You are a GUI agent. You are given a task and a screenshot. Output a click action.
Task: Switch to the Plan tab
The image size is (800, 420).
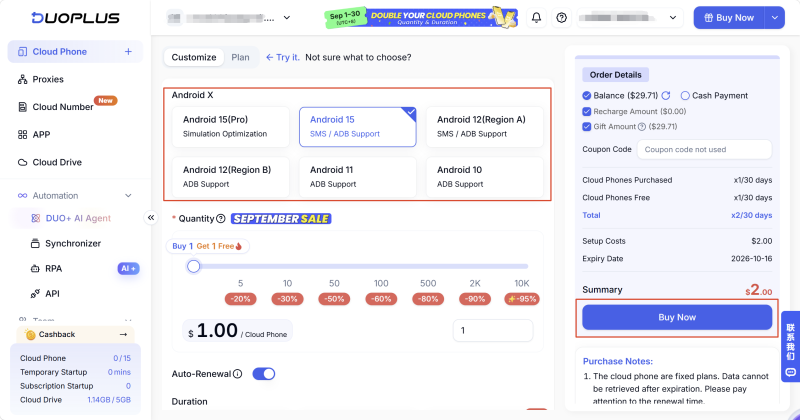240,57
